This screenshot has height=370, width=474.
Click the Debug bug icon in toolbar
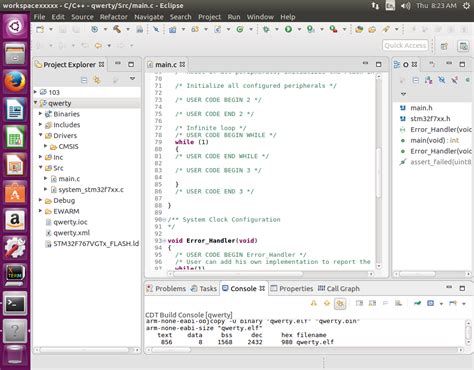coord(266,29)
